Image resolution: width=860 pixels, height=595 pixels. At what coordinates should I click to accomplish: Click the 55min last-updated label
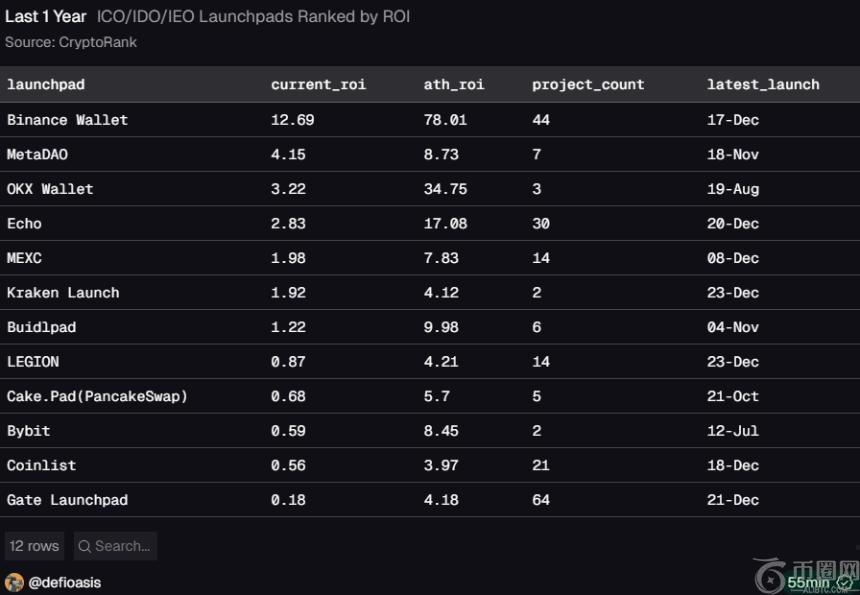pyautogui.click(x=808, y=583)
